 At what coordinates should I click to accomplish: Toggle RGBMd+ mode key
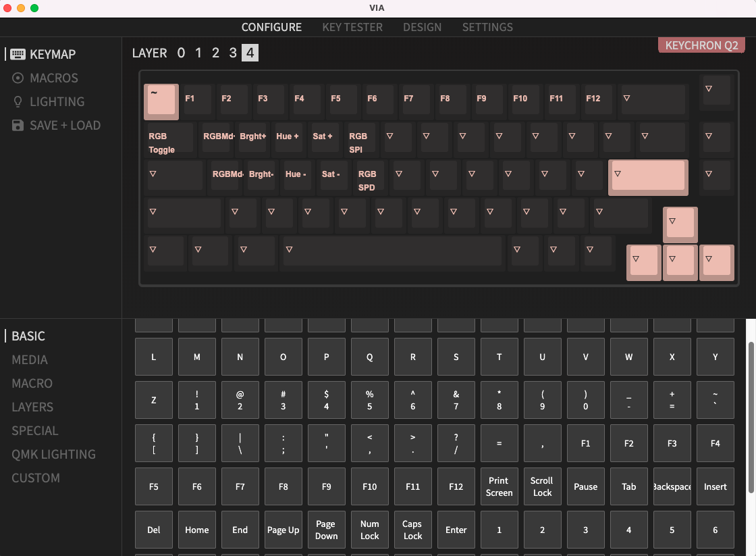(x=217, y=136)
